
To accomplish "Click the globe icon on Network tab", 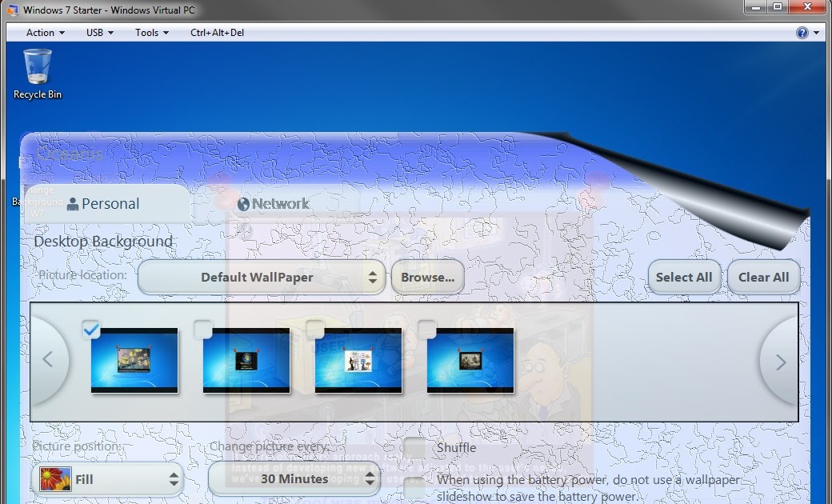I will click(x=243, y=204).
